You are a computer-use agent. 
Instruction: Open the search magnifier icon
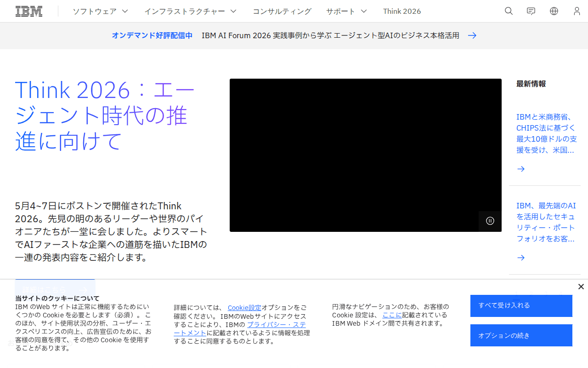click(509, 11)
